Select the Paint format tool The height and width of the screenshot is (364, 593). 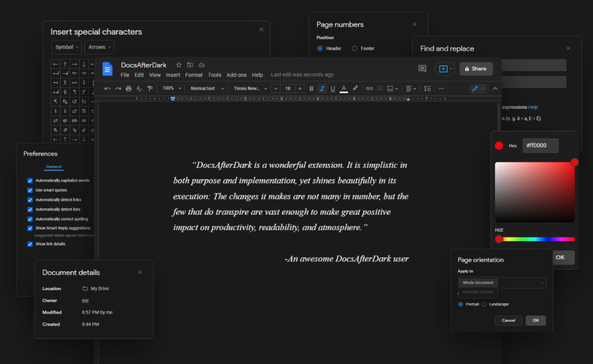click(150, 89)
